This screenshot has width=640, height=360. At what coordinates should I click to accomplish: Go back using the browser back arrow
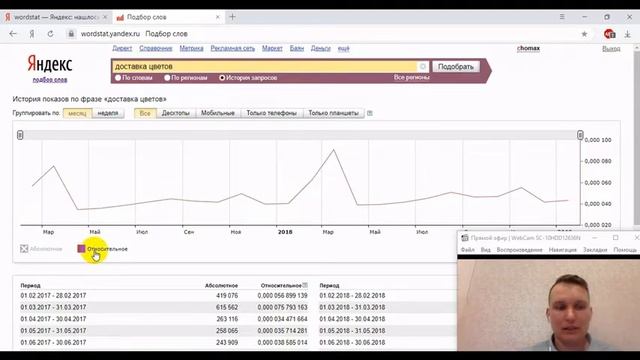[13, 34]
